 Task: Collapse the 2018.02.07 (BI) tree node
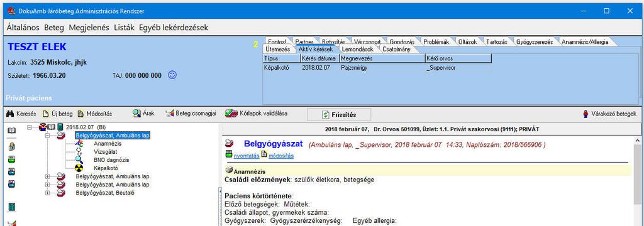tap(30, 127)
